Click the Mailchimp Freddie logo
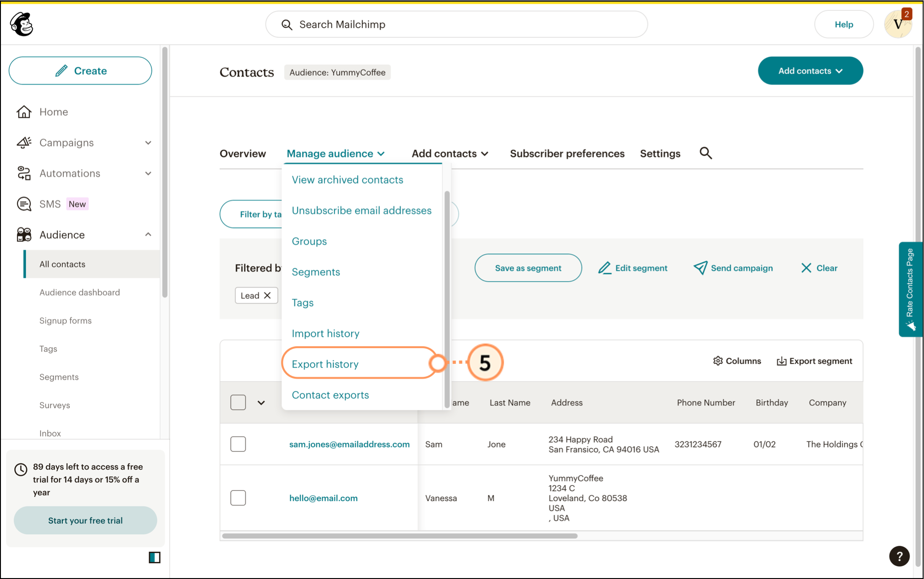Image resolution: width=924 pixels, height=579 pixels. [x=22, y=24]
